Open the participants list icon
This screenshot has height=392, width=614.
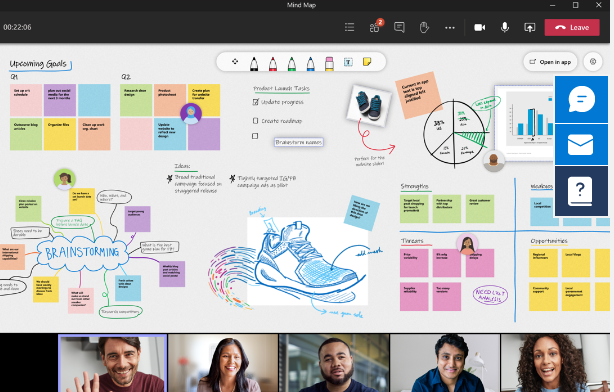pos(350,27)
